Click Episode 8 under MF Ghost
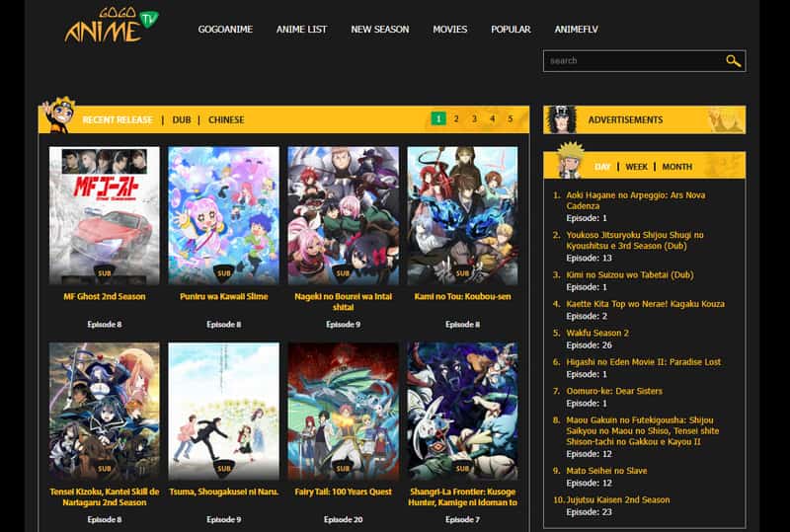Viewport: 790px width, 532px height. point(105,324)
